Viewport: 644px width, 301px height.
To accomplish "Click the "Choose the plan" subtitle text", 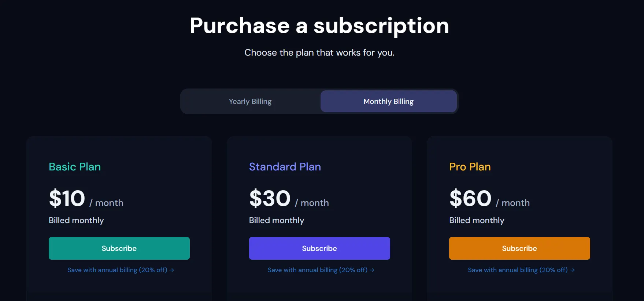I will click(x=319, y=53).
